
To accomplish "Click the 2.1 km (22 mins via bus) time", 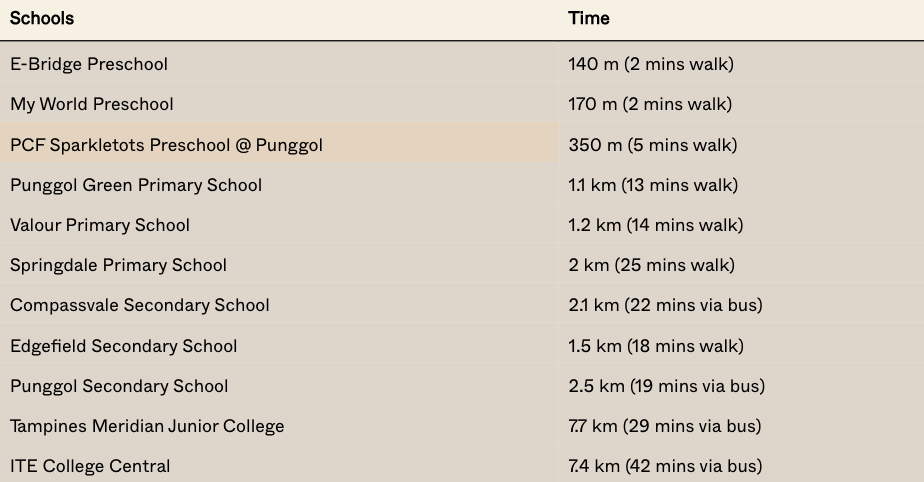I will (665, 305).
